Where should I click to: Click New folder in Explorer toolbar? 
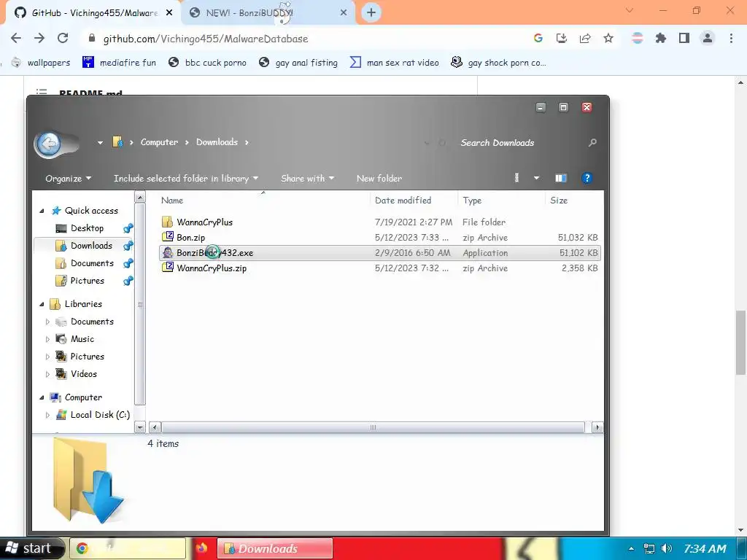[379, 179]
